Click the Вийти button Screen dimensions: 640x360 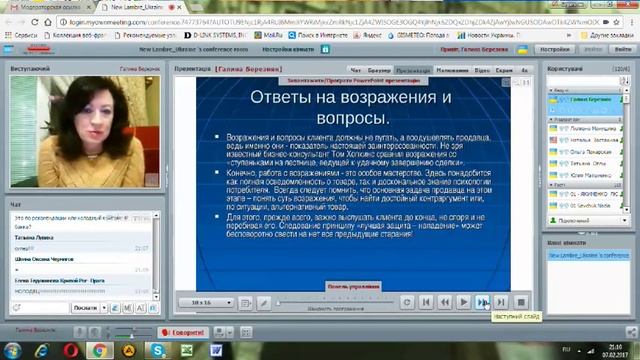pyautogui.click(x=623, y=49)
